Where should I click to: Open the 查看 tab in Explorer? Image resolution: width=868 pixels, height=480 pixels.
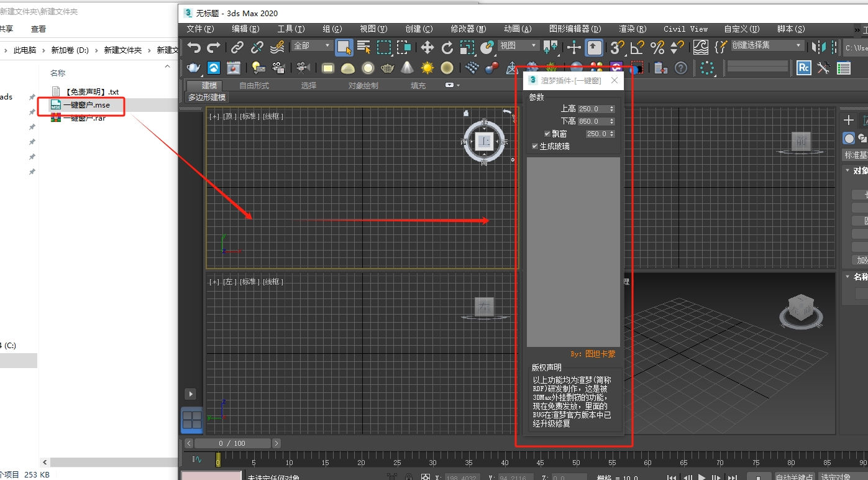click(39, 29)
